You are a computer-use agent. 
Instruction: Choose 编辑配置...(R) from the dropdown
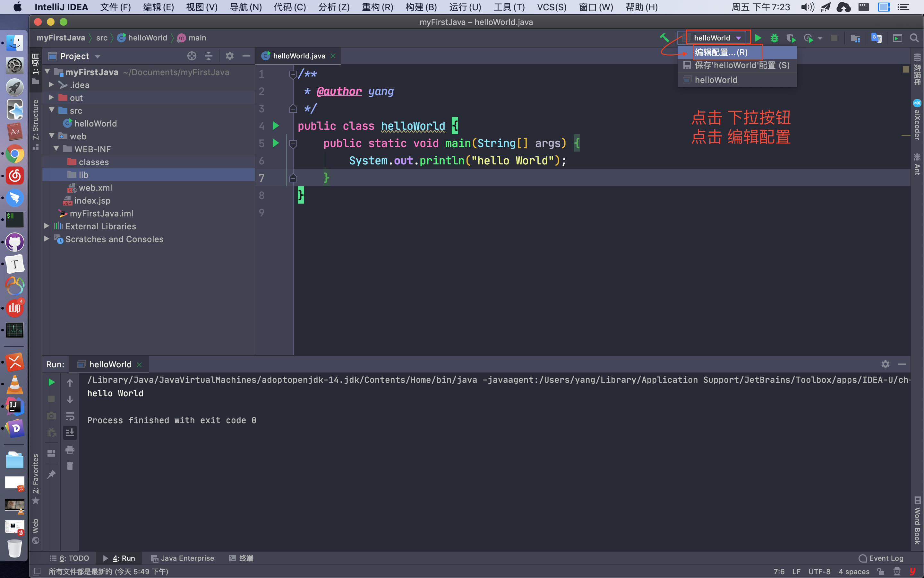click(737, 52)
